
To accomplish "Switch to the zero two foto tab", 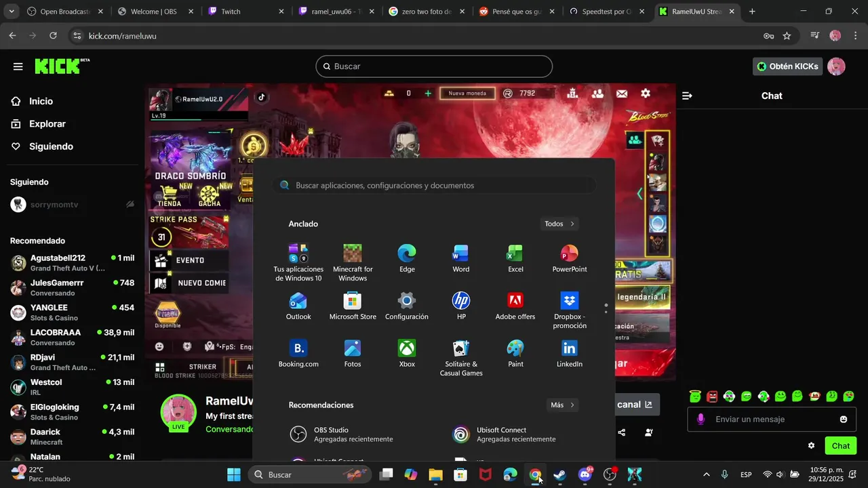I will (x=428, y=12).
